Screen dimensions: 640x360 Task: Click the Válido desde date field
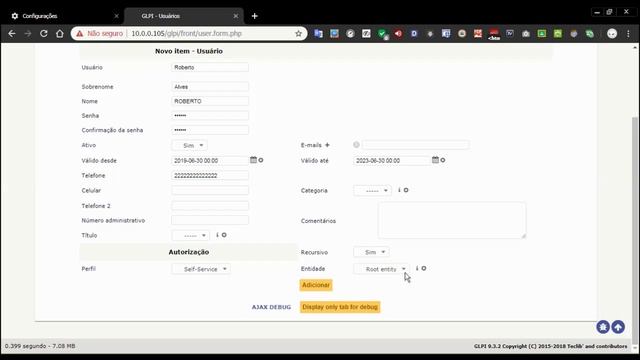pos(210,160)
